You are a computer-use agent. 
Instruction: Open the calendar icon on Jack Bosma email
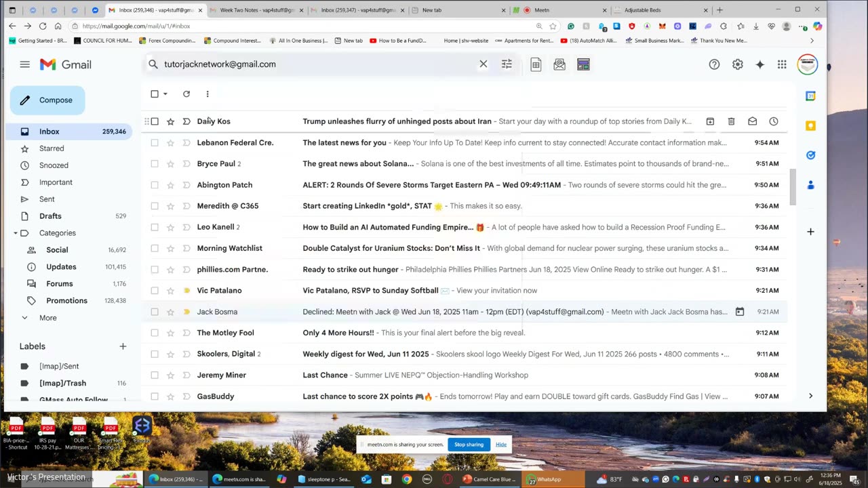pyautogui.click(x=740, y=312)
